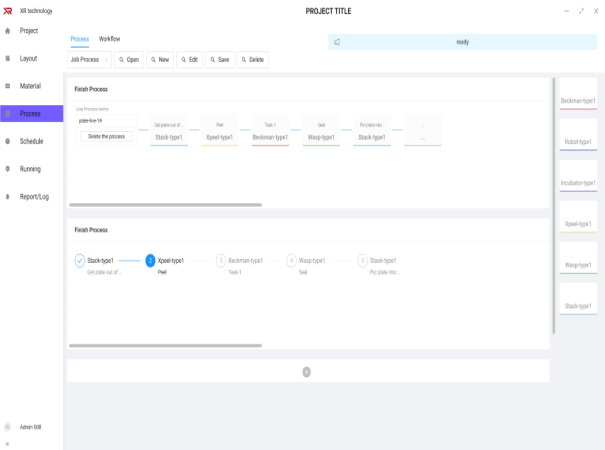Click the Report/Log sidebar icon
This screenshot has width=605, height=450.
coord(8,197)
